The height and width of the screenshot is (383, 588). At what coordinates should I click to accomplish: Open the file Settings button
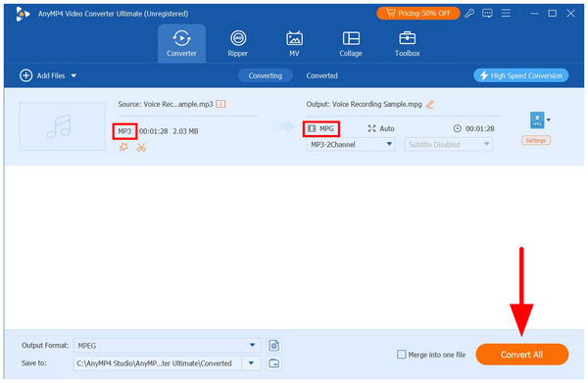535,140
